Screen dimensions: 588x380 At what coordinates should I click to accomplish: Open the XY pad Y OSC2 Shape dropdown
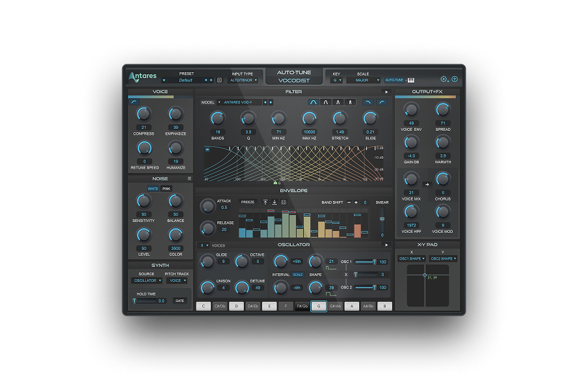point(443,259)
